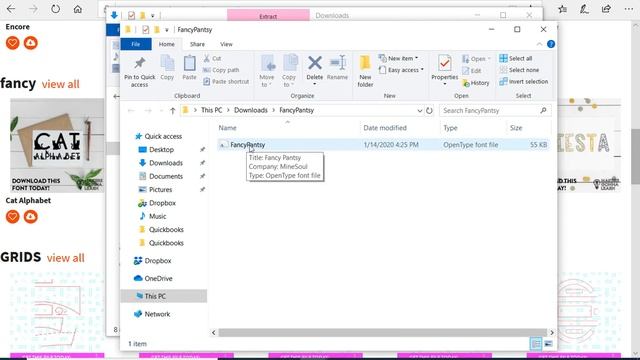
Task: Select Documents in navigation pane
Action: point(166,176)
